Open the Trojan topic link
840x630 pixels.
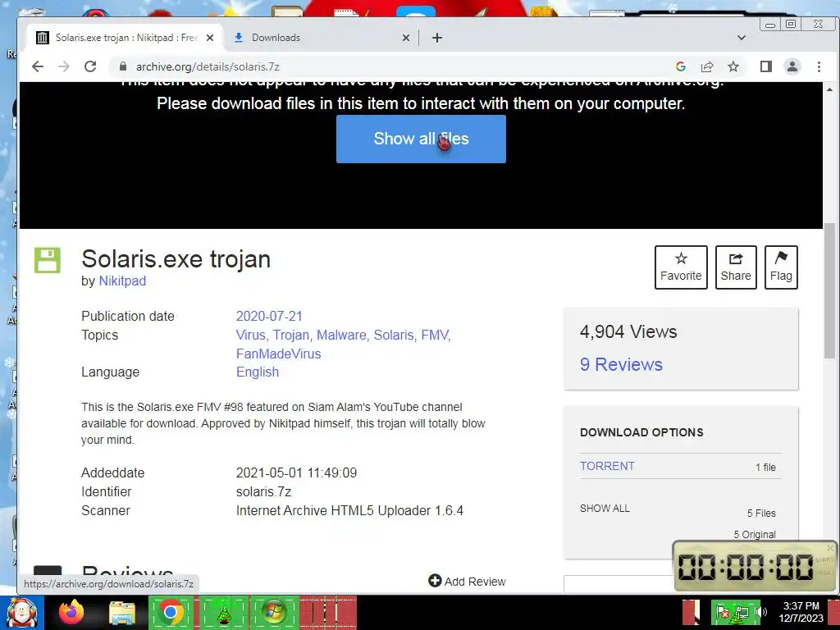coord(291,335)
